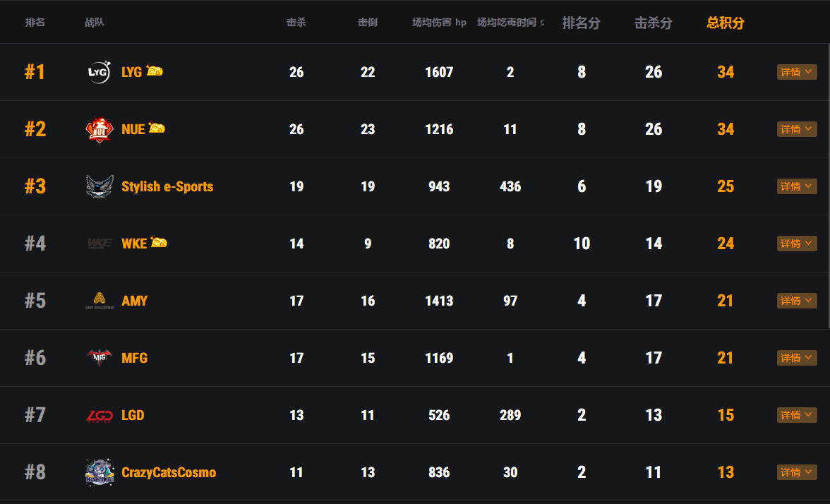830x504 pixels.
Task: Click the AMY team logo icon
Action: 100,301
